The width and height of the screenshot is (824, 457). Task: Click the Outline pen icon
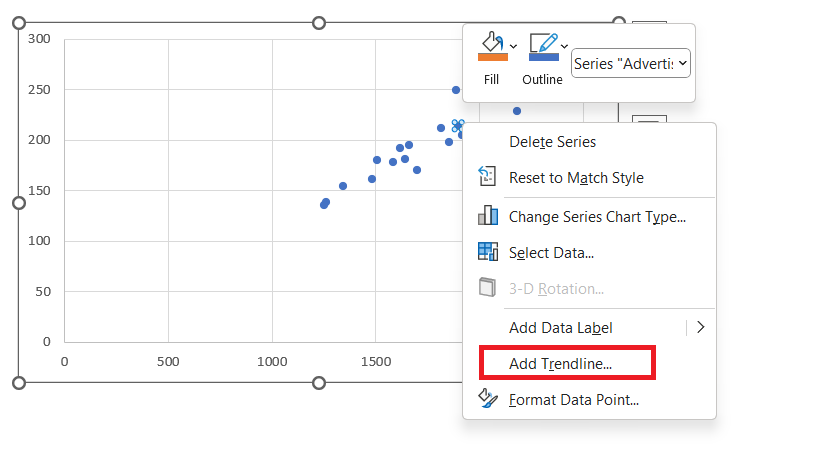(x=543, y=42)
